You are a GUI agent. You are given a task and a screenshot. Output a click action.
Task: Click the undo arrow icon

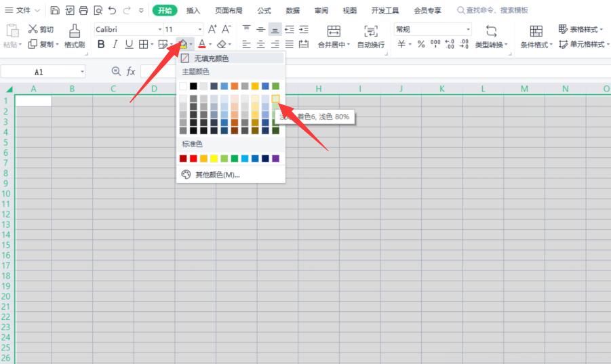(x=112, y=10)
